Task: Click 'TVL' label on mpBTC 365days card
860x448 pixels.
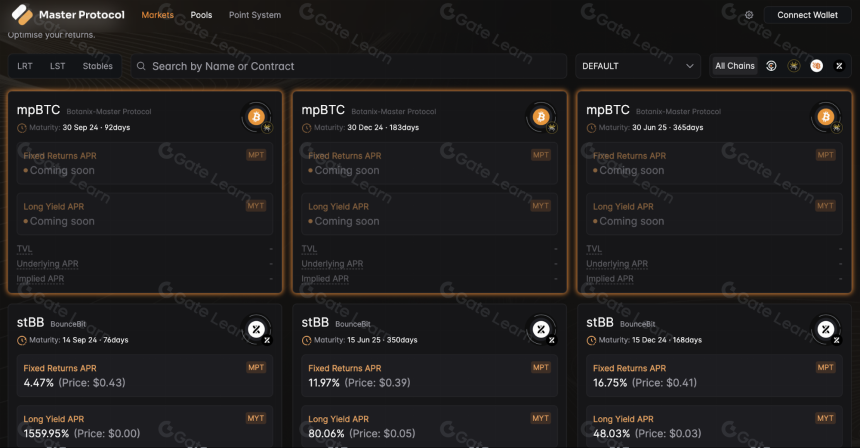Action: 593,249
